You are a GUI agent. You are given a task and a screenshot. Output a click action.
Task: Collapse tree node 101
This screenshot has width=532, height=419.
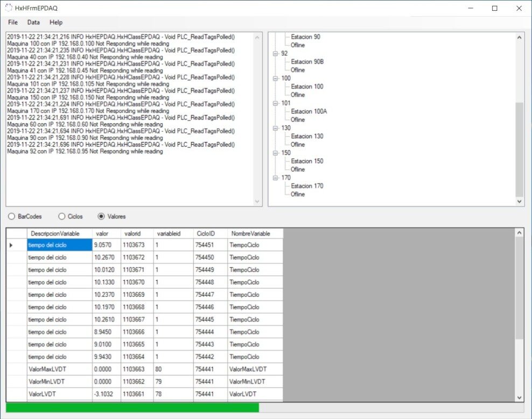[276, 103]
